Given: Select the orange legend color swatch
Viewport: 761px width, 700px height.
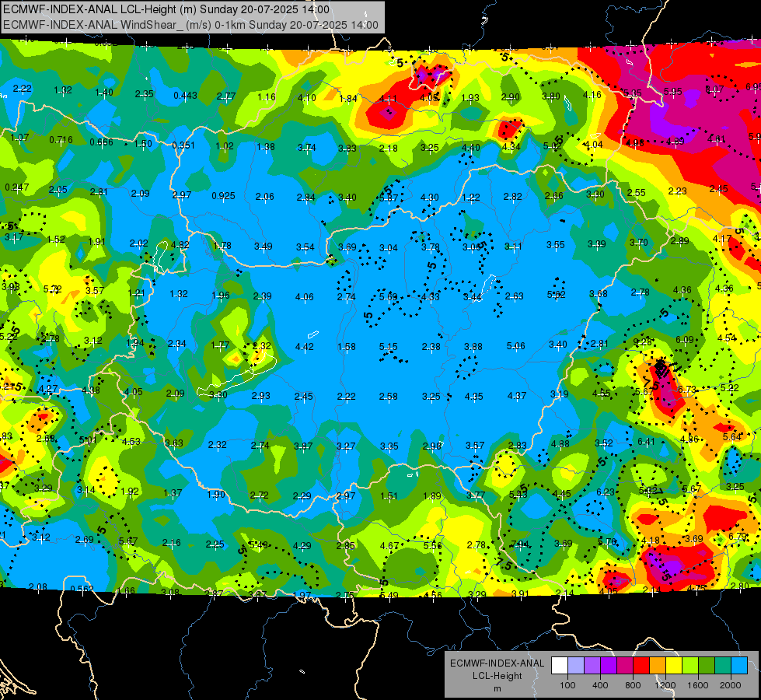Looking at the screenshot, I should [658, 666].
